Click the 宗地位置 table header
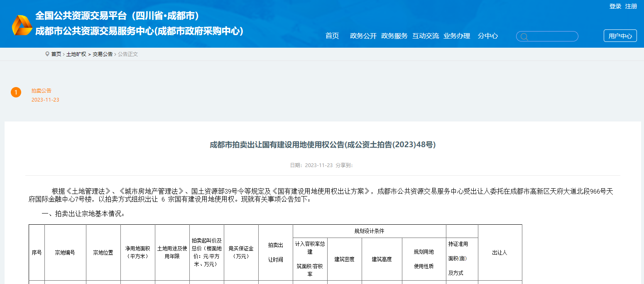This screenshot has height=284, width=644. [103, 252]
